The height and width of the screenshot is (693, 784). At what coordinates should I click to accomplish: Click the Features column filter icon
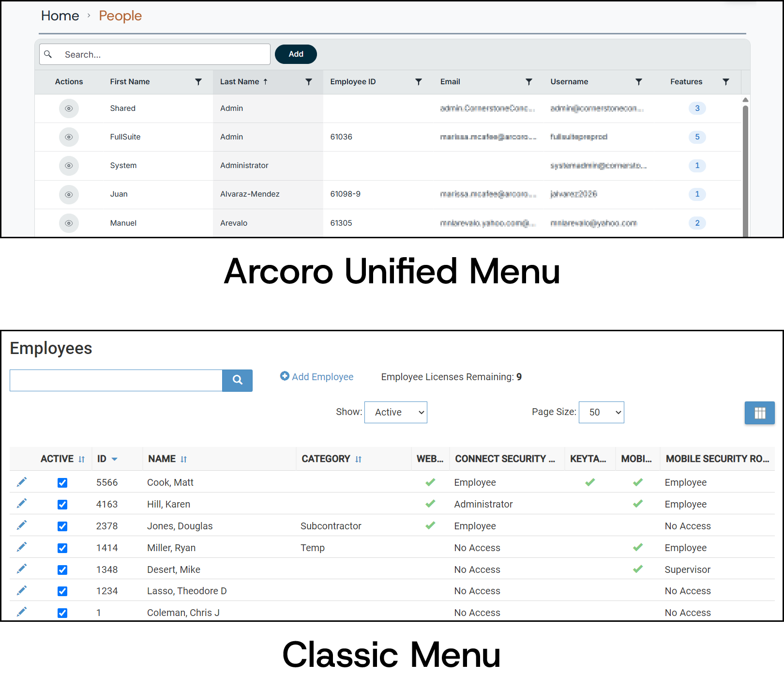pyautogui.click(x=726, y=82)
